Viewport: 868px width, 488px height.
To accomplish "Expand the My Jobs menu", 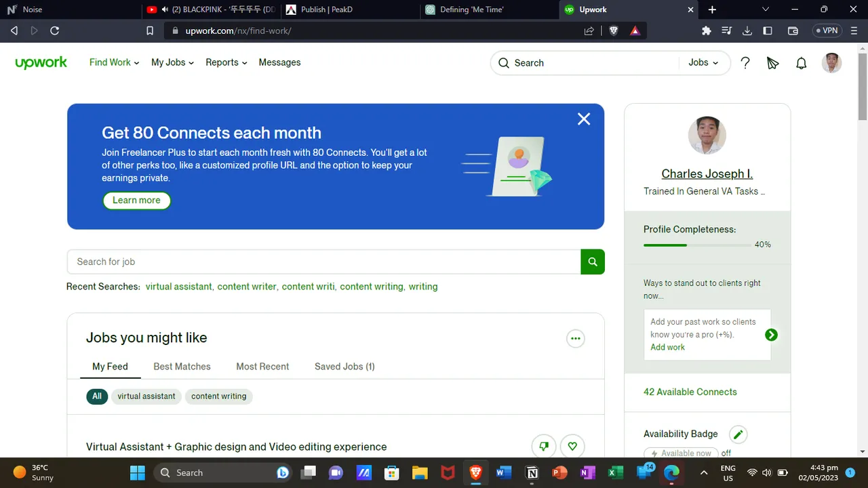I will [172, 62].
